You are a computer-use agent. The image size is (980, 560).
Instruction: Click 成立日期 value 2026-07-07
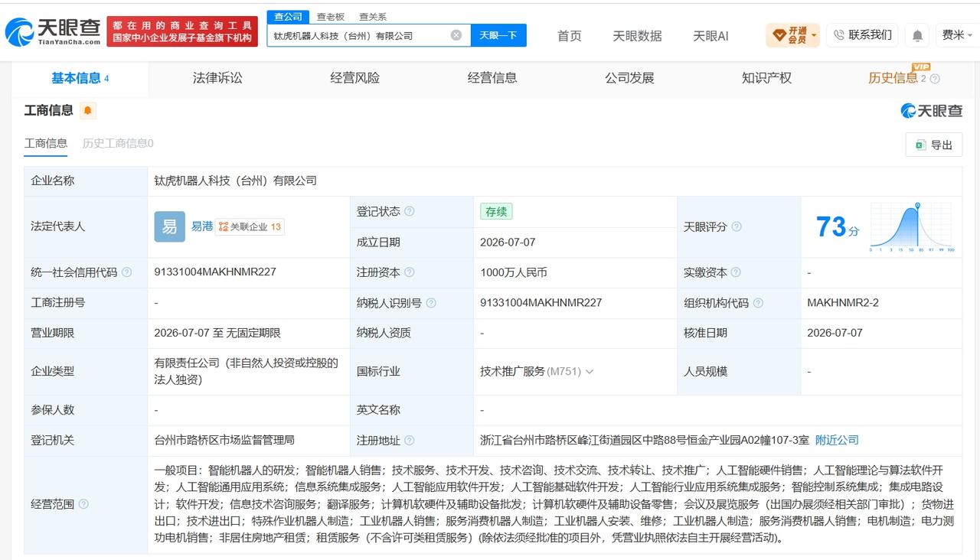pyautogui.click(x=508, y=243)
